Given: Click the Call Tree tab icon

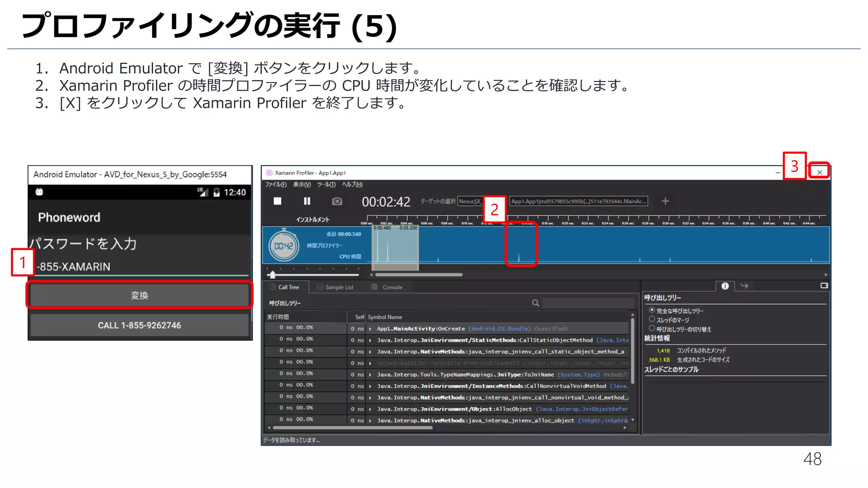Looking at the screenshot, I should pos(273,287).
